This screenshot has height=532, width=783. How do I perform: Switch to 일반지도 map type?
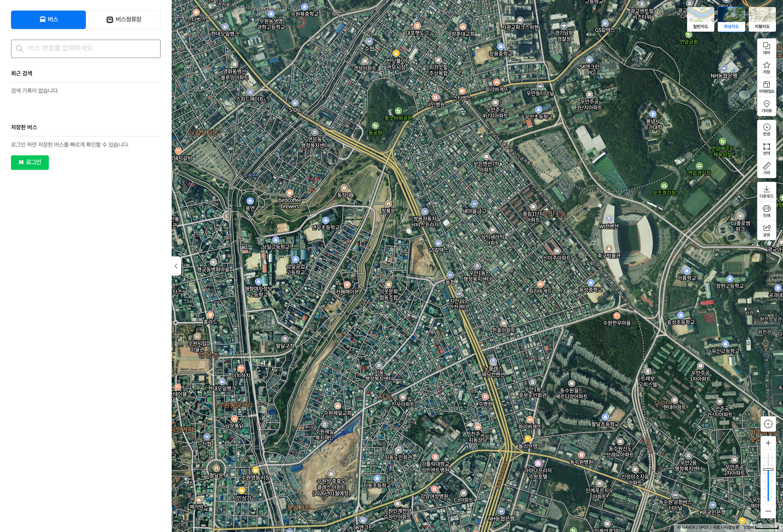(x=700, y=19)
